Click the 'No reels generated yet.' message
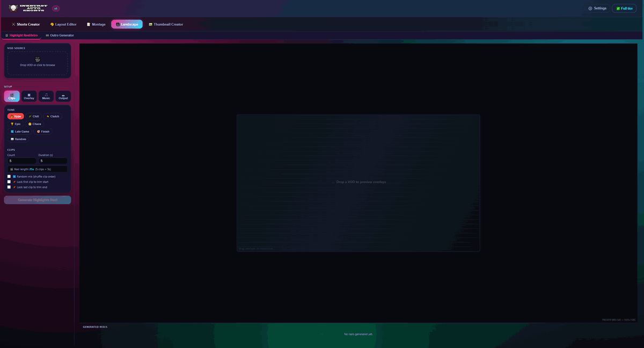This screenshot has width=644, height=348. click(358, 334)
